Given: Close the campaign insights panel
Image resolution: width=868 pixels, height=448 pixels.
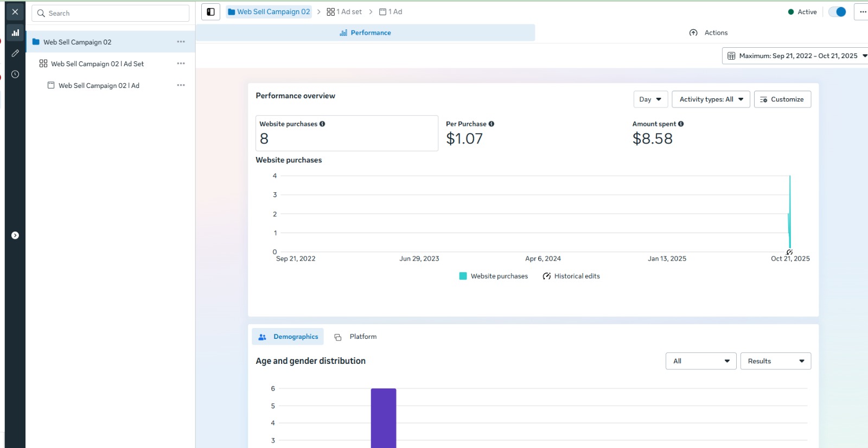Looking at the screenshot, I should pos(15,12).
